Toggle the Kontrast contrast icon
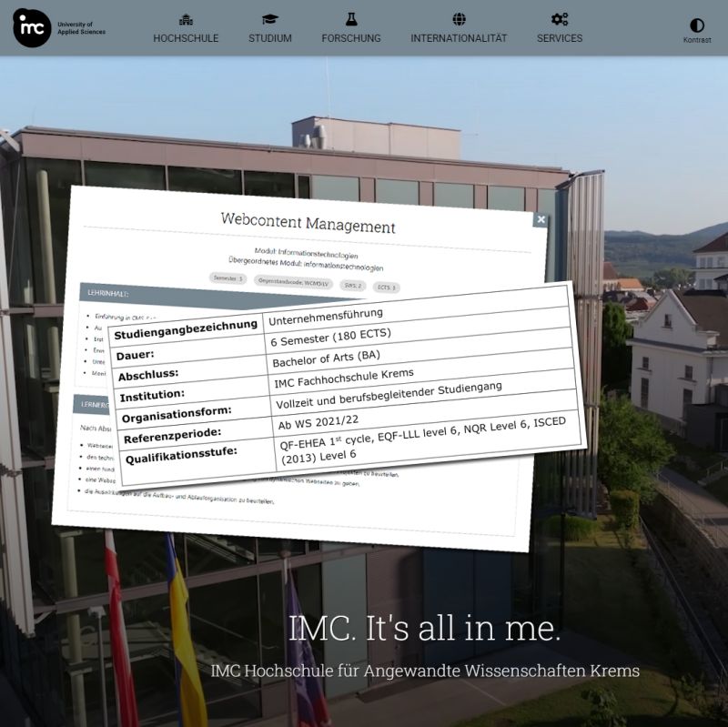The height and width of the screenshot is (727, 728). click(x=697, y=25)
